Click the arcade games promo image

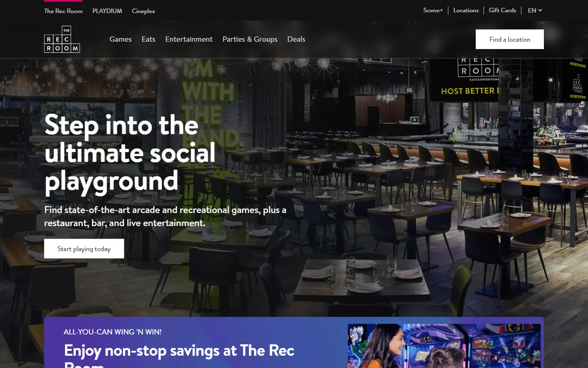[x=444, y=346]
